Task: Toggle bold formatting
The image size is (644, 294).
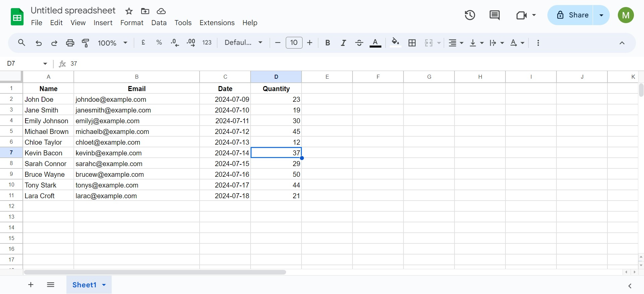Action: pos(328,43)
